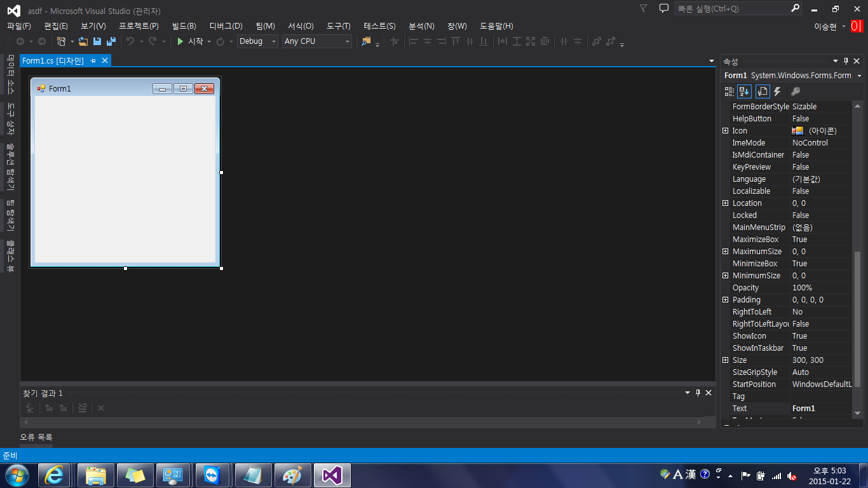868x488 pixels.
Task: Click the refresh icon next to 시작
Action: coord(220,41)
